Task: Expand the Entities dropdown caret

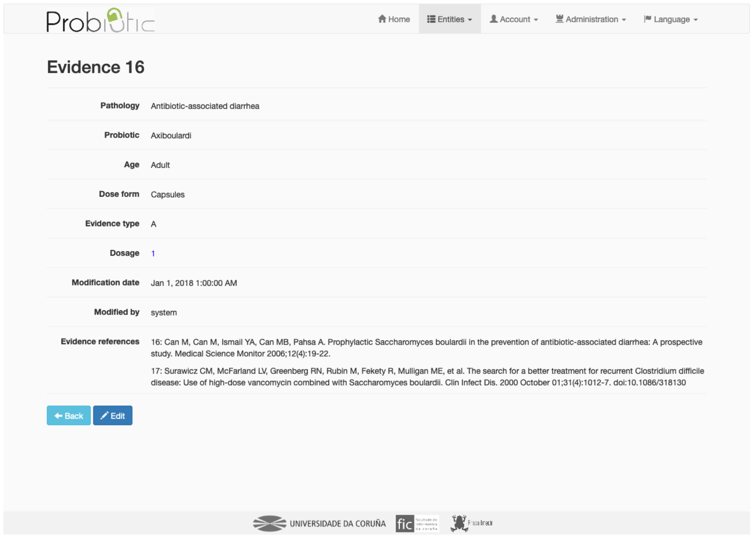Action: (470, 20)
